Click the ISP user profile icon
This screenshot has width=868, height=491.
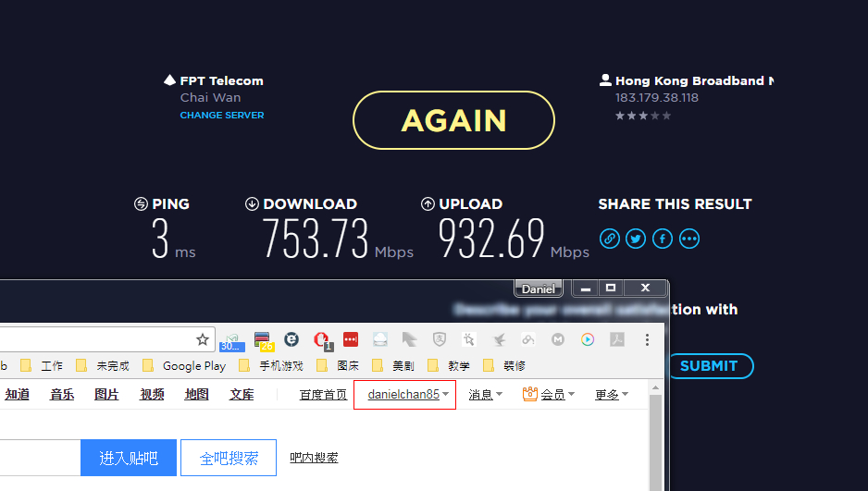click(605, 80)
